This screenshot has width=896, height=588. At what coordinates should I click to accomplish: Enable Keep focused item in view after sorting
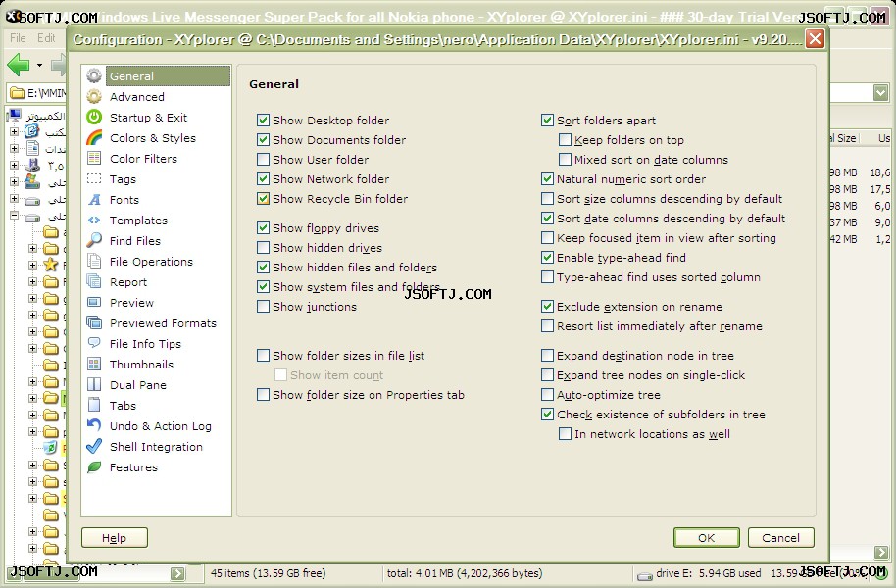point(547,238)
